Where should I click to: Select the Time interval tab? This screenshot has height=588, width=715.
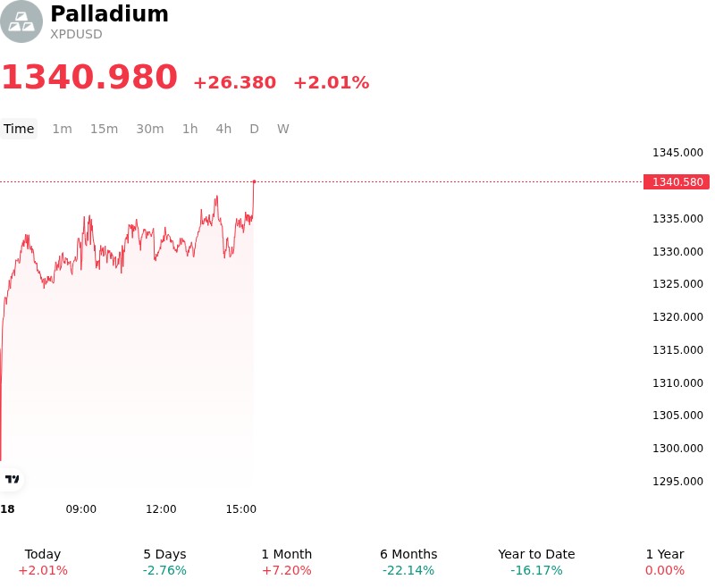(x=19, y=129)
